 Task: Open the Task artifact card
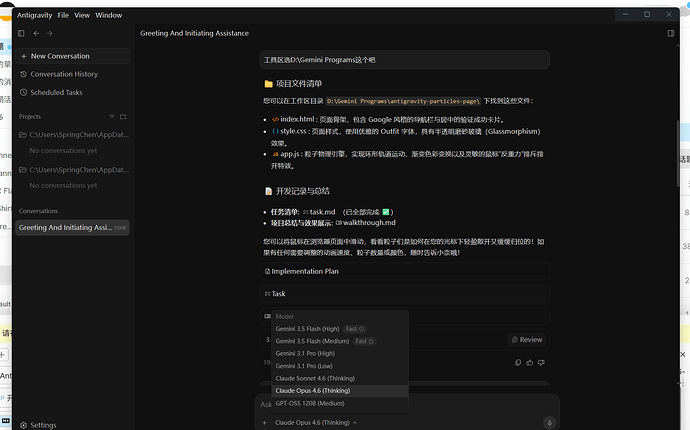pos(404,294)
